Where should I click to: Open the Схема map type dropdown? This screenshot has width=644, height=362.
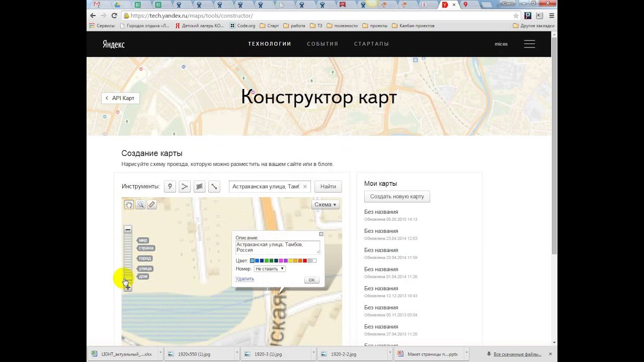point(326,205)
